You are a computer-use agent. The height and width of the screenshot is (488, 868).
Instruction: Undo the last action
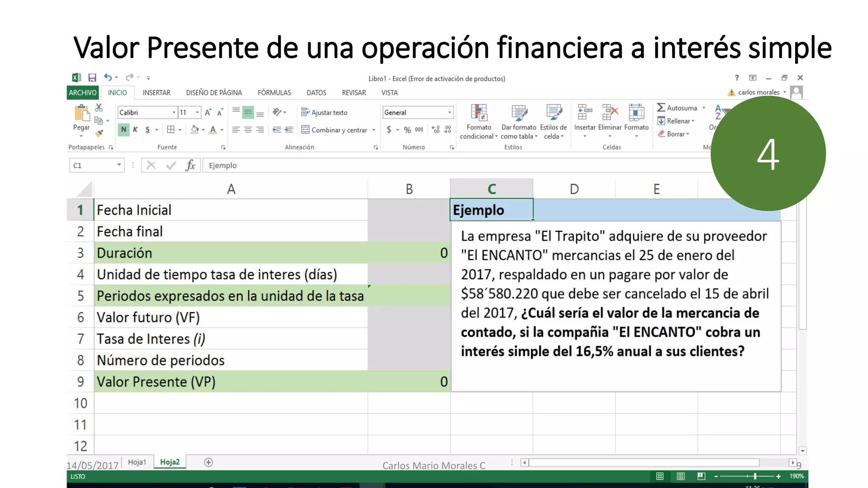click(108, 77)
